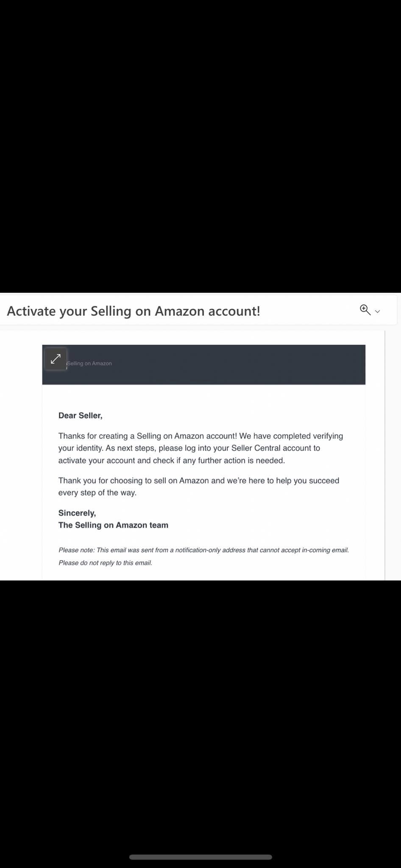
Task: Click the 'every step of the way.' line
Action: [97, 492]
